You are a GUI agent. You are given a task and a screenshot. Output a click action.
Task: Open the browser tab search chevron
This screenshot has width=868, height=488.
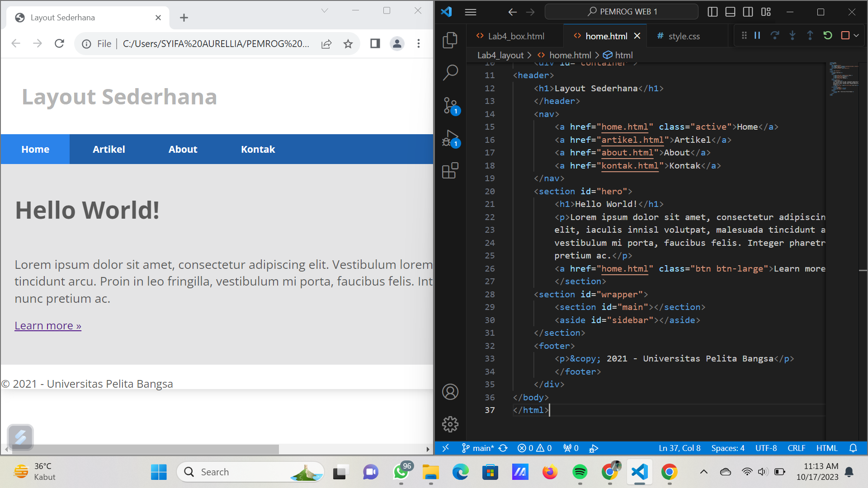click(325, 10)
